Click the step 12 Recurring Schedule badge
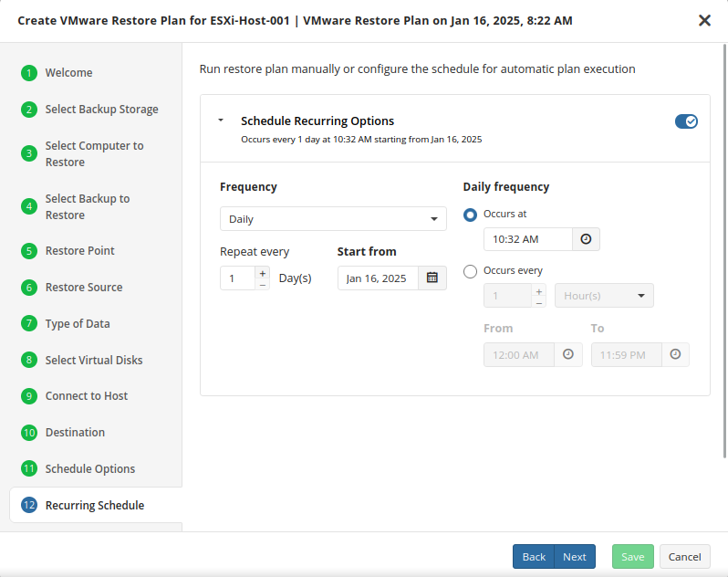This screenshot has height=577, width=728. tap(29, 506)
